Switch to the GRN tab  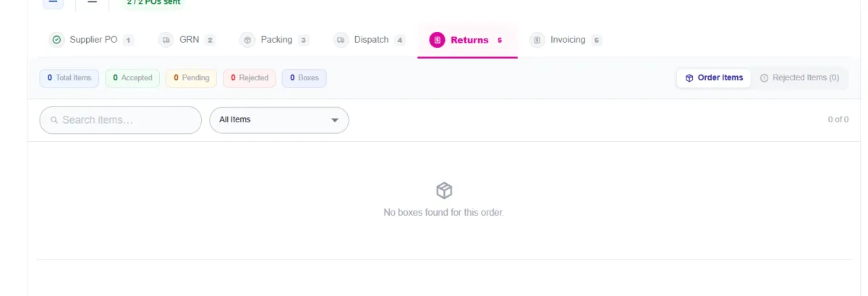(187, 40)
